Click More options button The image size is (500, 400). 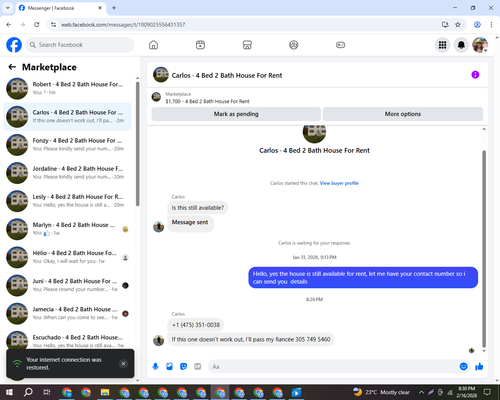click(x=403, y=114)
